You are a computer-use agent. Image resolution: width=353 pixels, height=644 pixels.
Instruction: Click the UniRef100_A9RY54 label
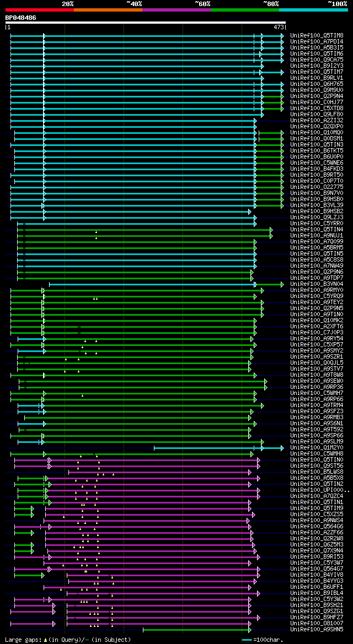(317, 338)
